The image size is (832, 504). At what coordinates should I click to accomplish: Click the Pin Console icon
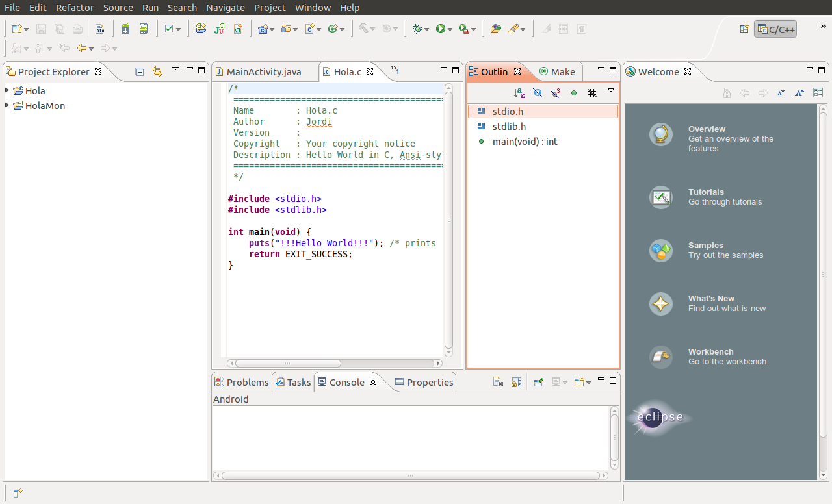pos(538,383)
